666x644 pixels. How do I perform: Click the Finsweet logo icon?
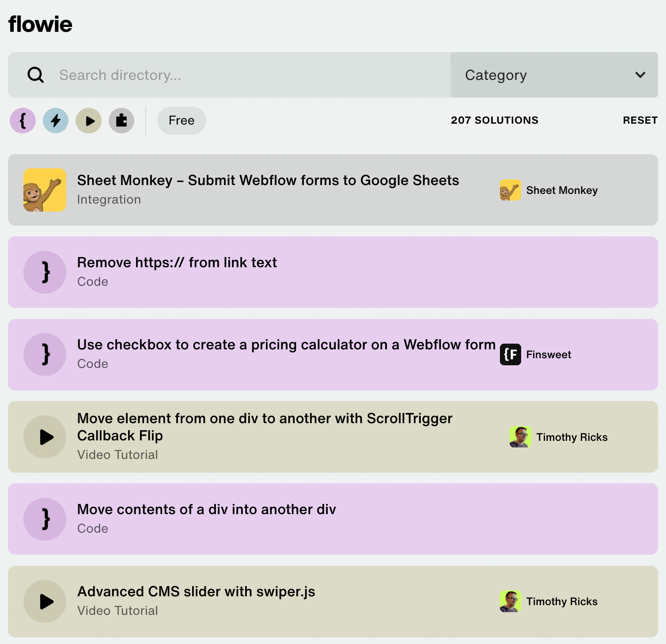coord(510,355)
